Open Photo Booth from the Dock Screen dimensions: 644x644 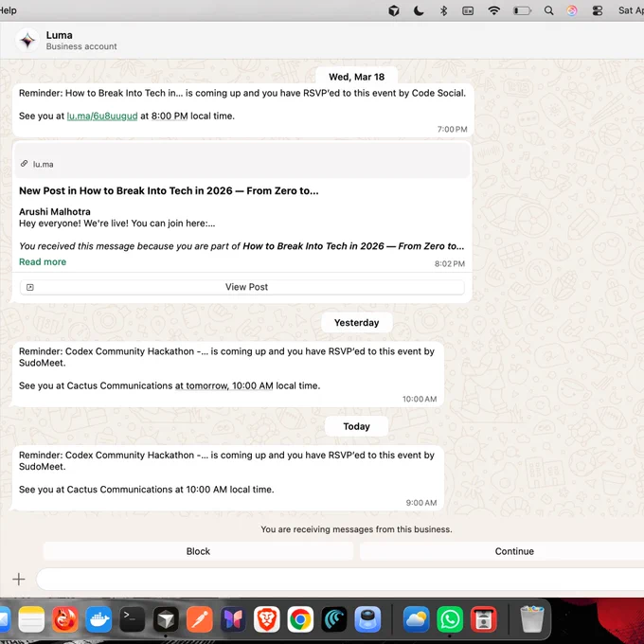tap(483, 619)
